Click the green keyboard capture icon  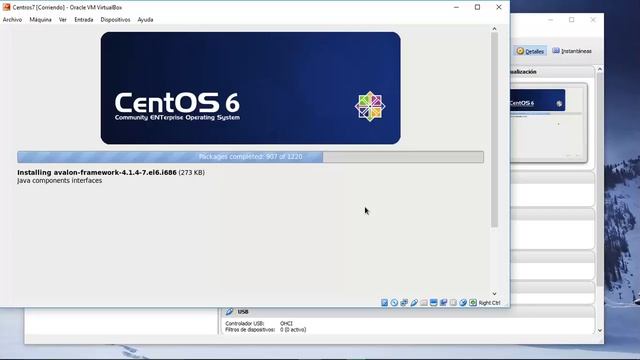[473, 302]
